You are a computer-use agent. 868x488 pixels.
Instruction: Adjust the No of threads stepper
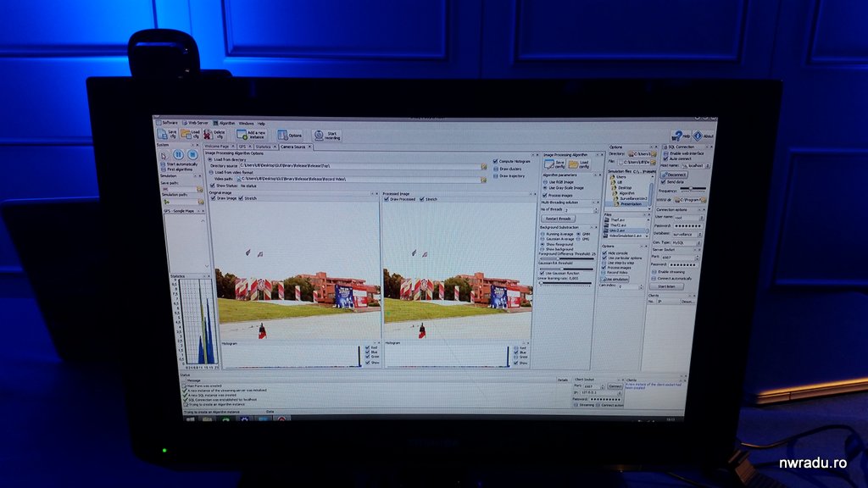point(595,210)
